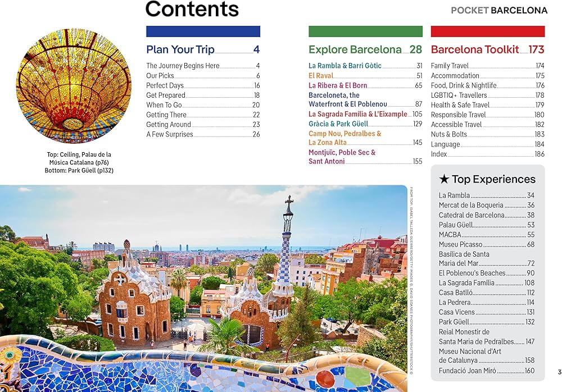Screen dimensions: 562x392
Task: Open the Gràcia & Park Güell chapter
Action: (338, 124)
